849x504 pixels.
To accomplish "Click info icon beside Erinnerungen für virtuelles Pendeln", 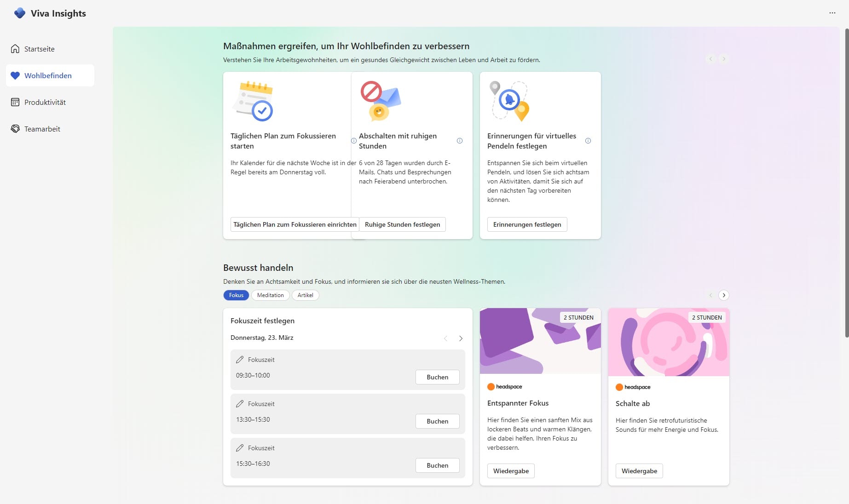I will (x=588, y=141).
